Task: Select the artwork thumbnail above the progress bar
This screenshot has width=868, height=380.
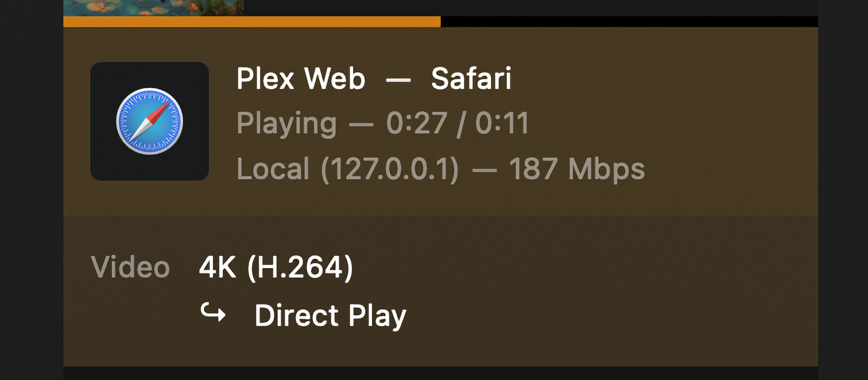Action: click(153, 7)
